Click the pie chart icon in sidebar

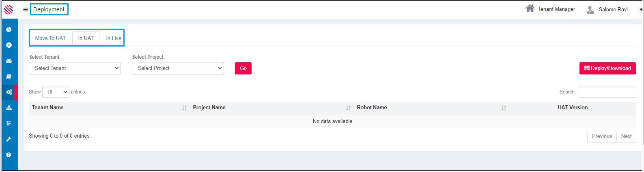9,30
